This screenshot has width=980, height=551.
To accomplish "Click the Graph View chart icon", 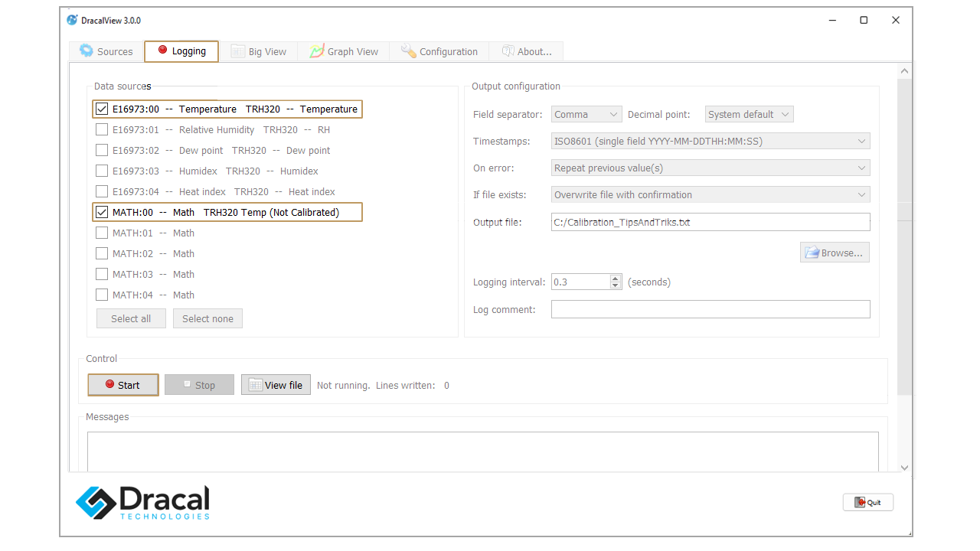I will tap(317, 51).
